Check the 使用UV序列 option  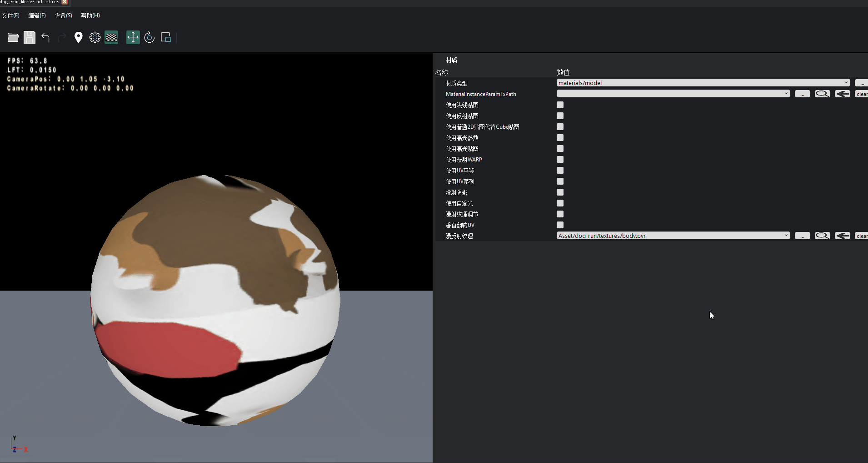(x=560, y=181)
